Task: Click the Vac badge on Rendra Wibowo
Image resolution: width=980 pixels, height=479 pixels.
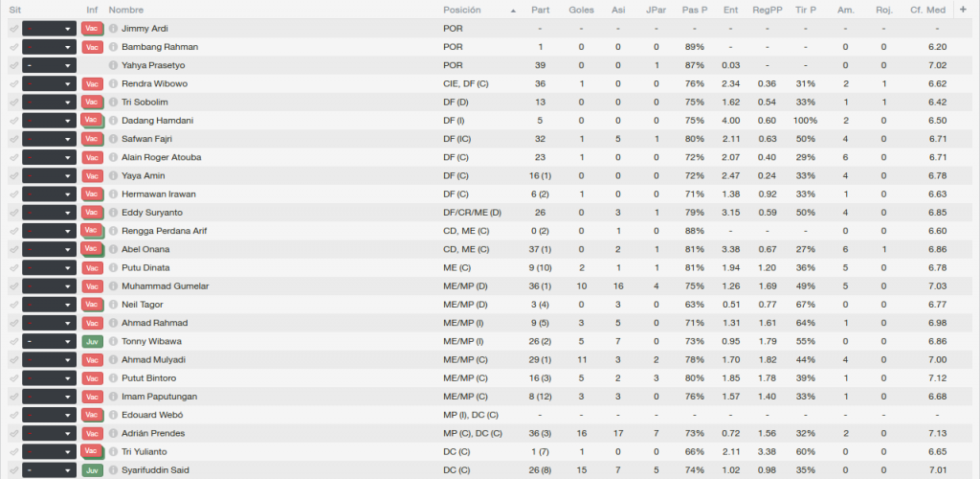Action: pyautogui.click(x=92, y=83)
